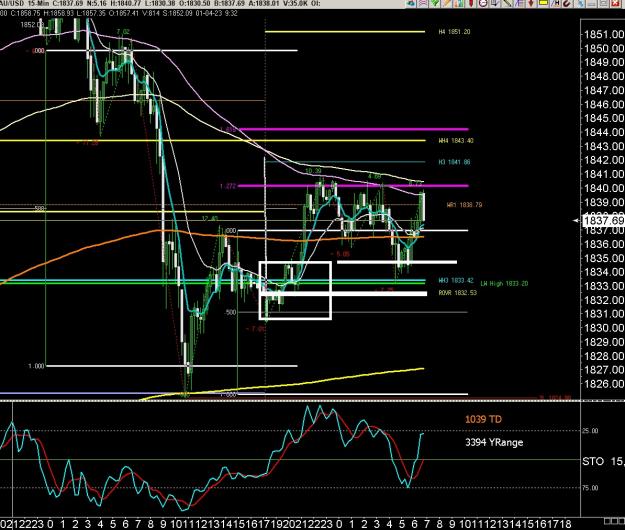Click the 1851.00 price axis label
Screen dimensions: 625x530
[604, 35]
